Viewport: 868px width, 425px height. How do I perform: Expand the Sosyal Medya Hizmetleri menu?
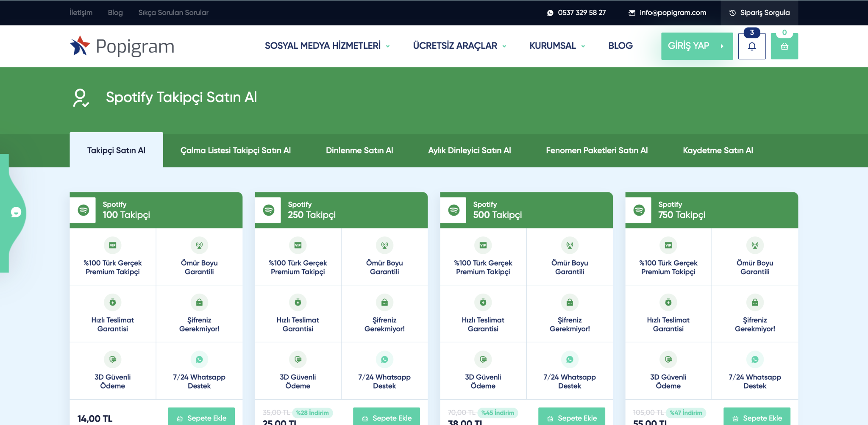pyautogui.click(x=327, y=46)
